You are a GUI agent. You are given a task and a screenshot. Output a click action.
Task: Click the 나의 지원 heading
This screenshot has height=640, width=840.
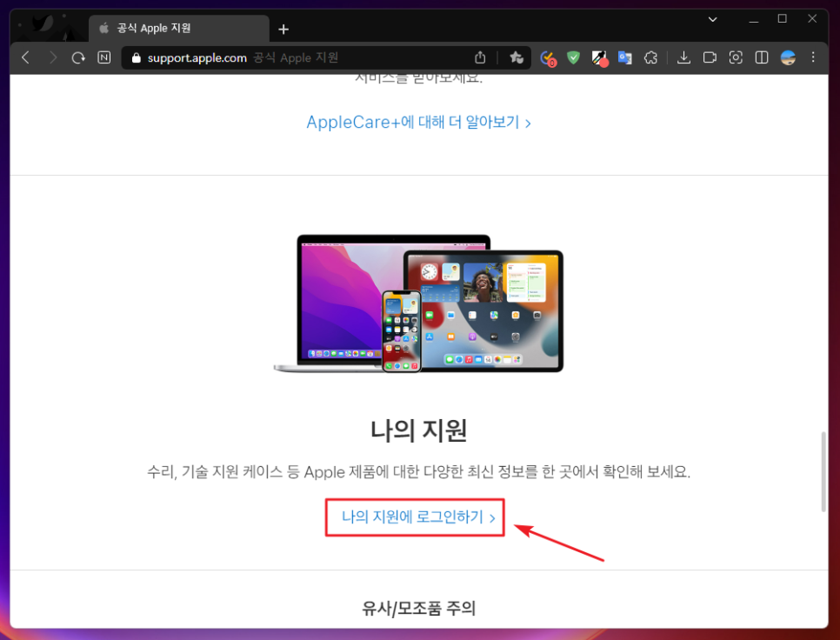click(x=418, y=430)
